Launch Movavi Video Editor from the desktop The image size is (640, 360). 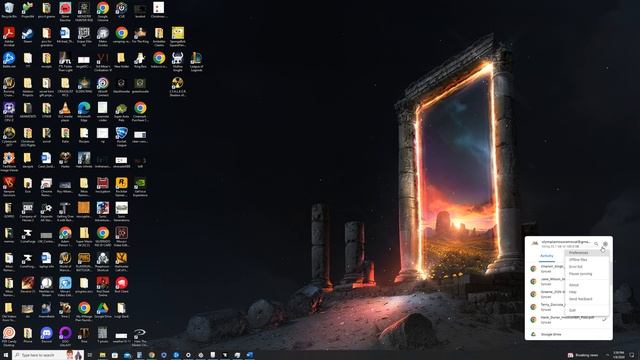(x=65, y=286)
